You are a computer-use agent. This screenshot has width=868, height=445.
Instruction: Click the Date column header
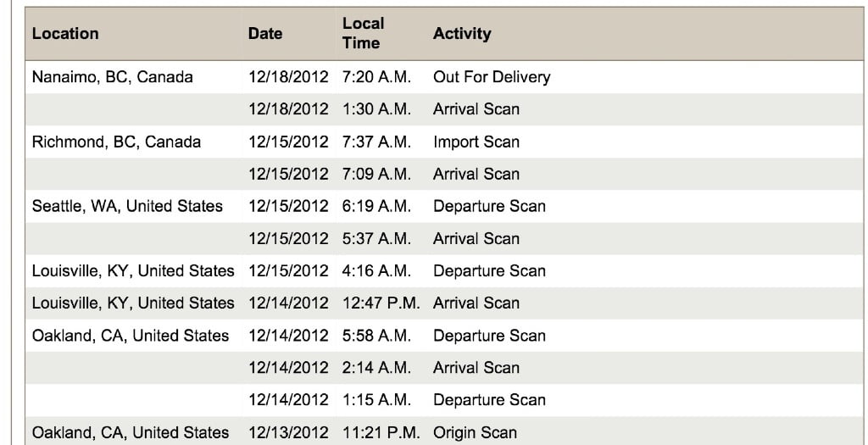[x=265, y=34]
